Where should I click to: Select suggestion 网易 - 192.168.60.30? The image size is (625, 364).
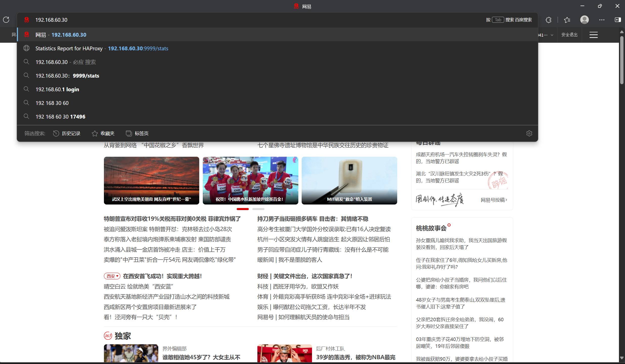(x=277, y=35)
